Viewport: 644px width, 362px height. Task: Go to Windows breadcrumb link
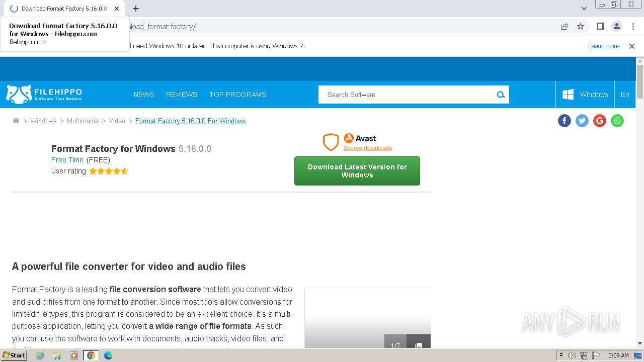click(x=43, y=121)
